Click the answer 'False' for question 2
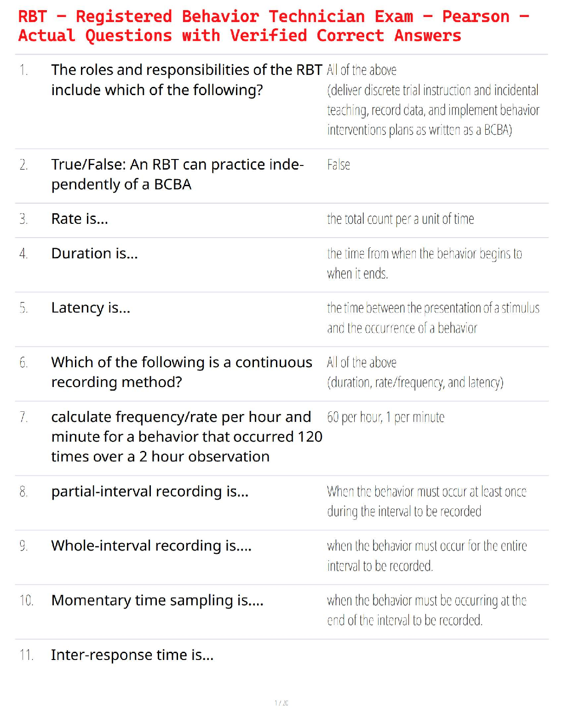This screenshot has width=563, height=728. pos(339,165)
